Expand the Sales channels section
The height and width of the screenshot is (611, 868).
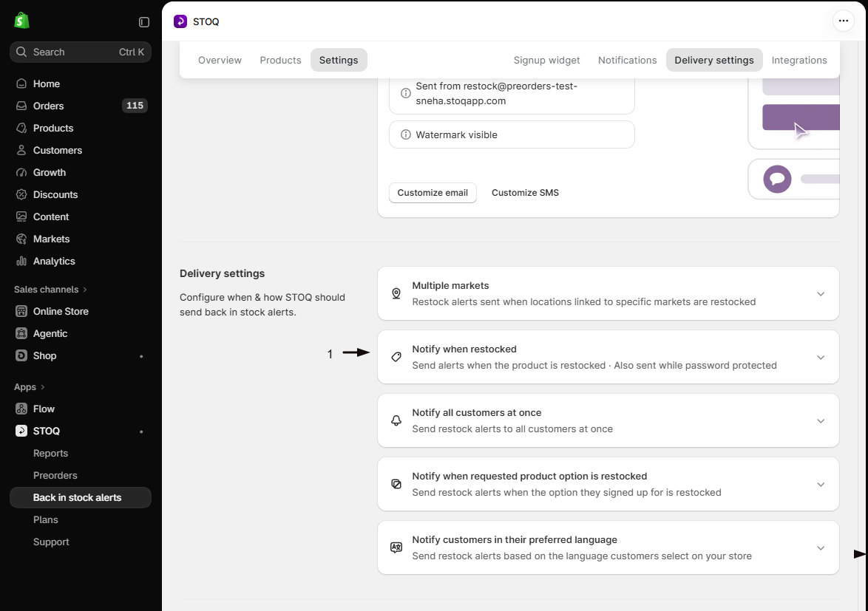pos(50,289)
